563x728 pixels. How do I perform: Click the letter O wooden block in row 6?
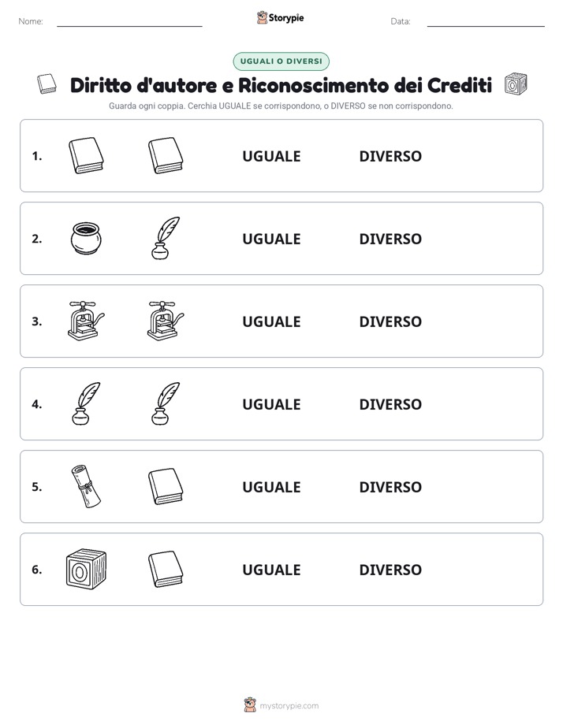86,569
